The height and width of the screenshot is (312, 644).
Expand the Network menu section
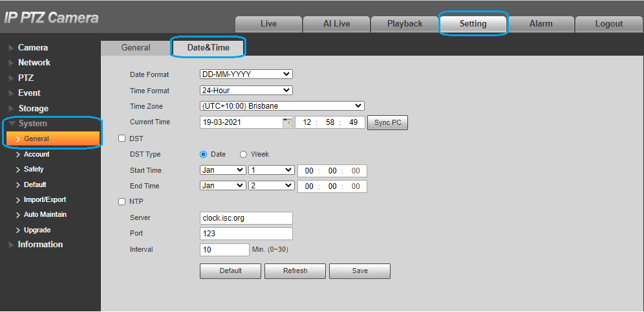click(x=34, y=63)
